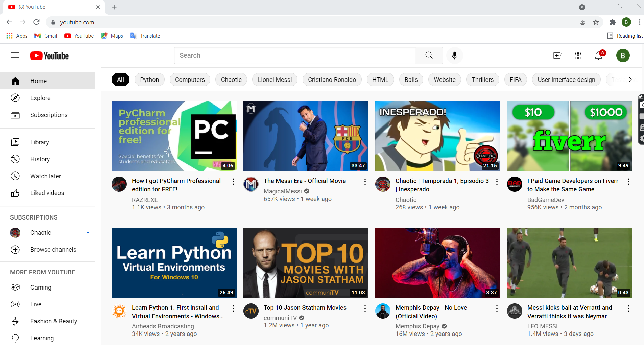Click the search magnifier button
644x345 pixels.
coord(429,55)
